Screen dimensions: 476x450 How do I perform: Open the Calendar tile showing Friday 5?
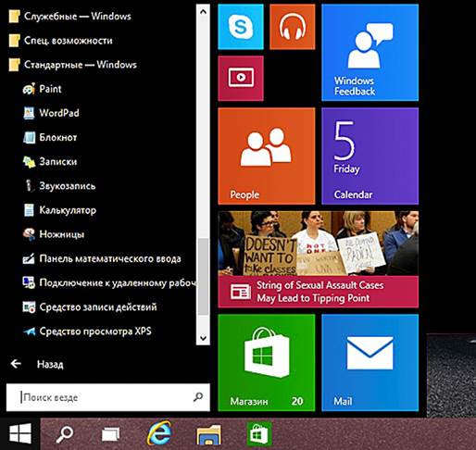[x=370, y=156]
